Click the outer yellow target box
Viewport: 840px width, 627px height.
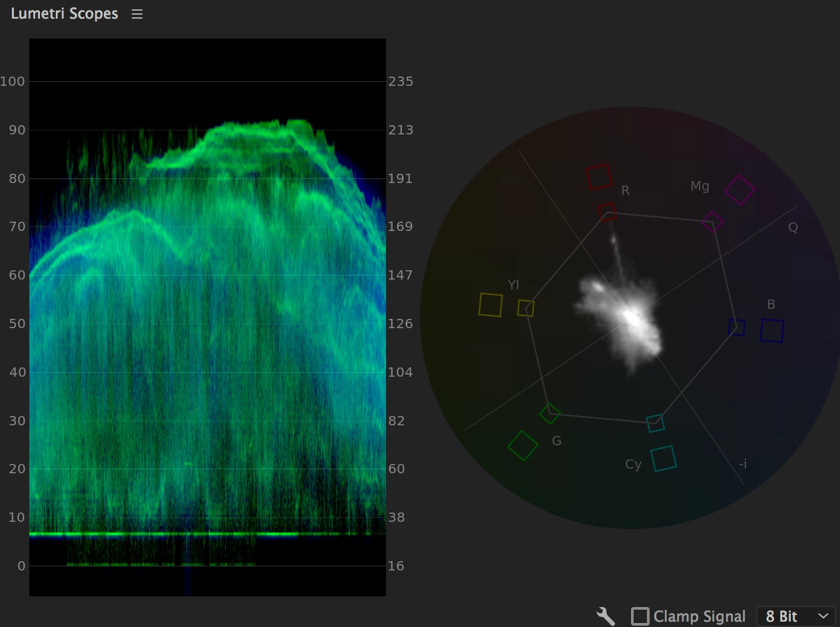491,305
